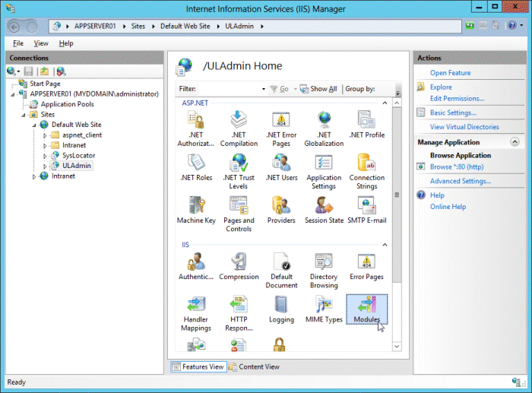
Task: Select the Start Page tree item
Action: 45,84
